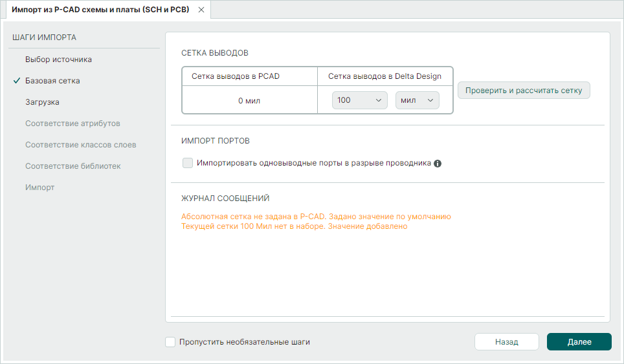
Task: Click Соответствие атрибутов step
Action: tap(72, 123)
